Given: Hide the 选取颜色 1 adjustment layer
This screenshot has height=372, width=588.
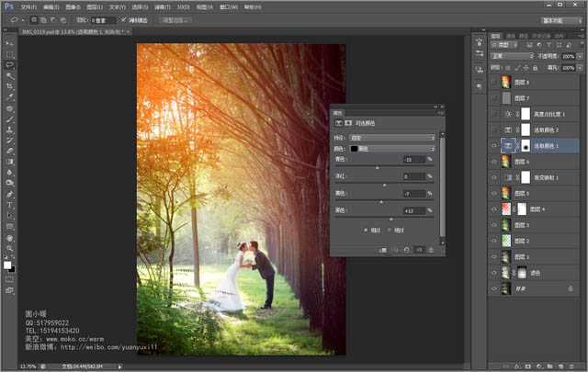Looking at the screenshot, I should (x=494, y=146).
